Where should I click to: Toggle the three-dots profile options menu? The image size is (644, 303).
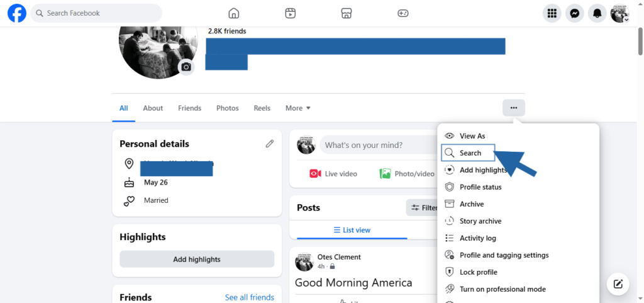(x=514, y=108)
